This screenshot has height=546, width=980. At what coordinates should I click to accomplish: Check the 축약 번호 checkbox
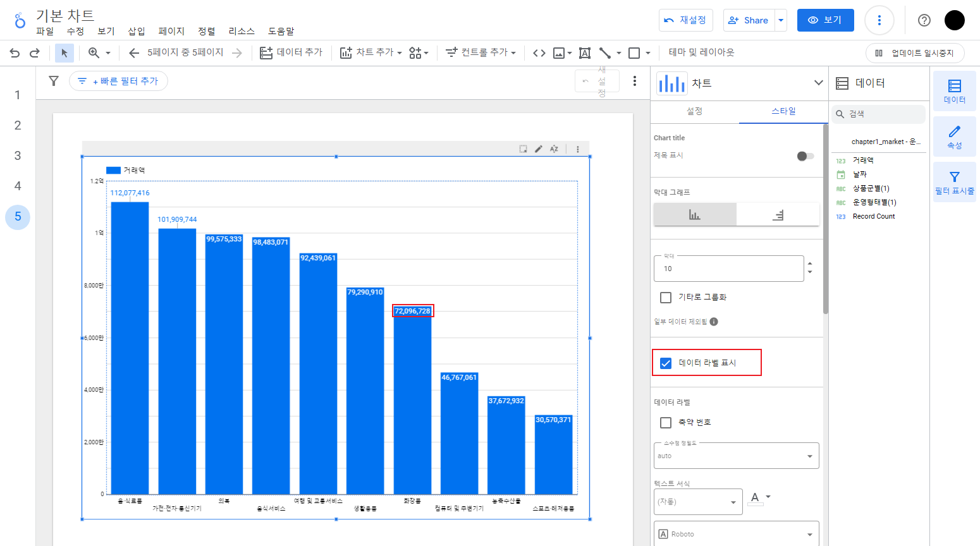pyautogui.click(x=666, y=422)
